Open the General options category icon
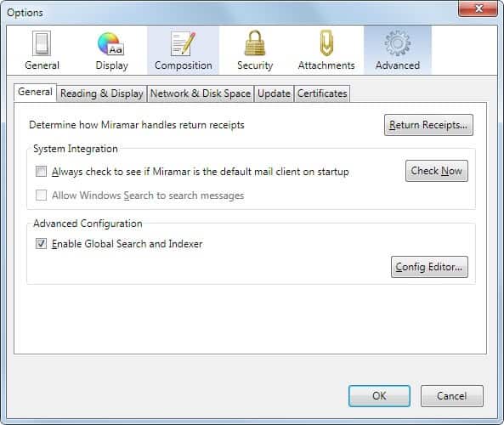This screenshot has width=504, height=425. tap(42, 50)
